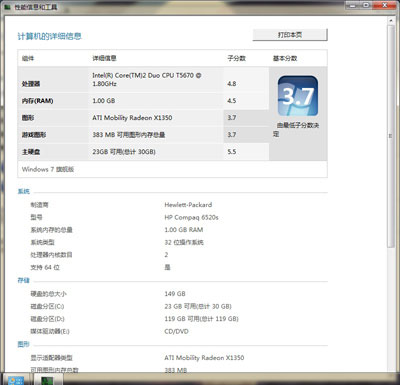Click 23GB 可用 in the 主硬盘 row

click(124, 152)
